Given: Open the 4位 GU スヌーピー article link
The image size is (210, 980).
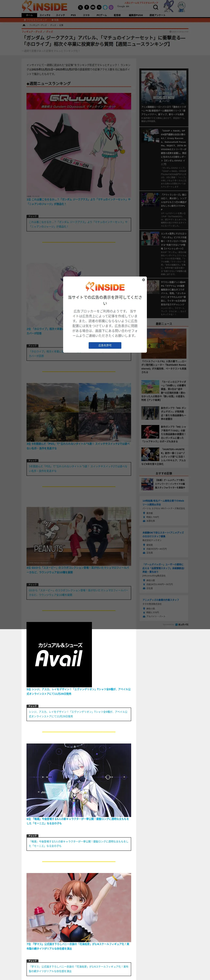Looking at the screenshot, I should 79,570.
